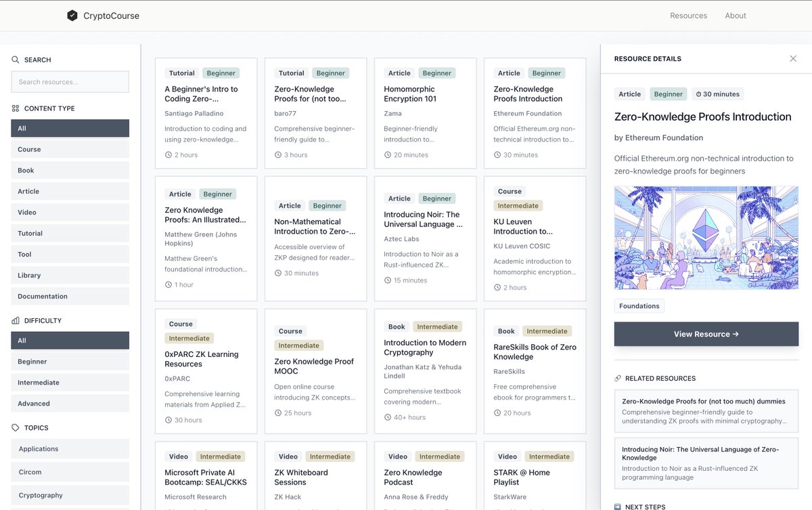This screenshot has height=510, width=812.
Task: Filter content type by Article
Action: pyautogui.click(x=70, y=192)
